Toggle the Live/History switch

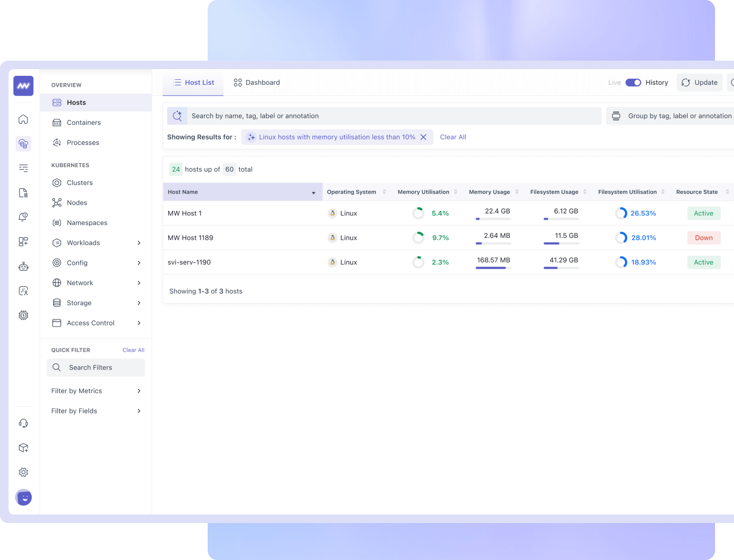pos(633,82)
